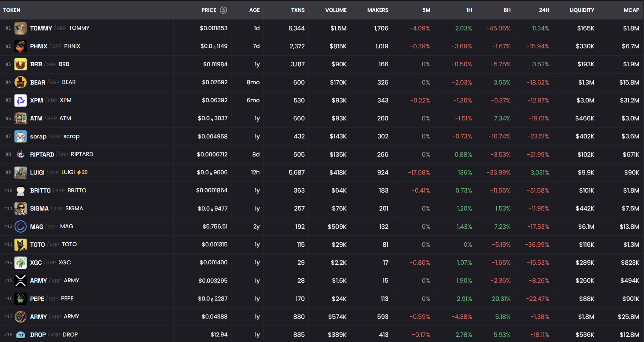644x342 pixels.
Task: Click the XGC green android icon
Action: coord(20,262)
